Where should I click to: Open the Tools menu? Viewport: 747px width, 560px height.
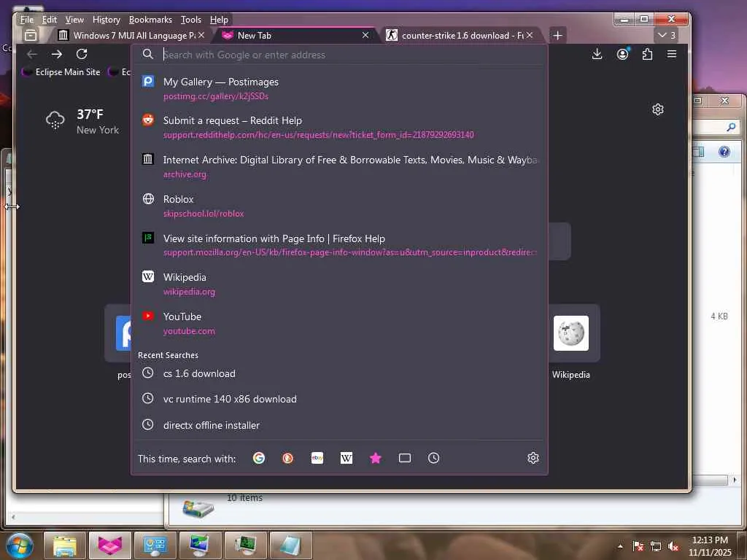[191, 20]
